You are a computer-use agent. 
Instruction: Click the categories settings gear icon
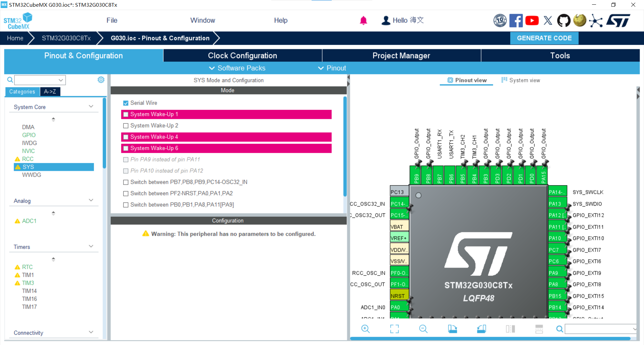(x=101, y=80)
